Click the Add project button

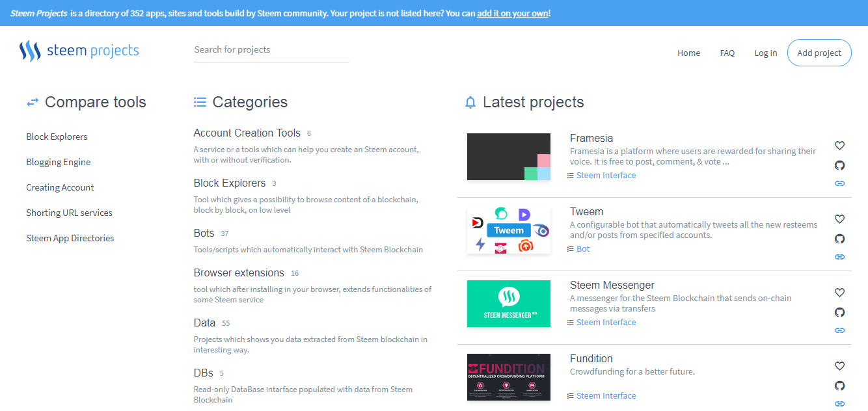point(819,53)
